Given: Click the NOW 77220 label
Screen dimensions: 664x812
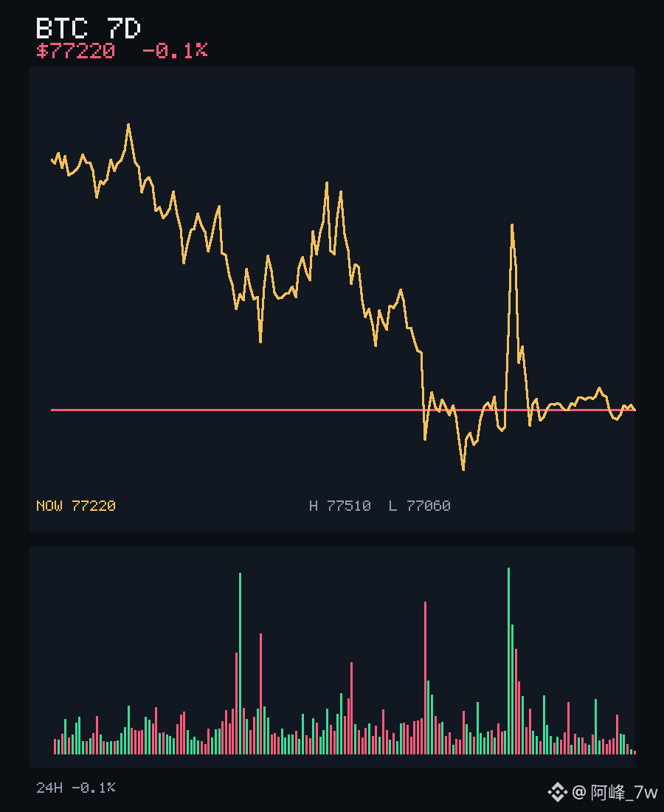Looking at the screenshot, I should 75,506.
